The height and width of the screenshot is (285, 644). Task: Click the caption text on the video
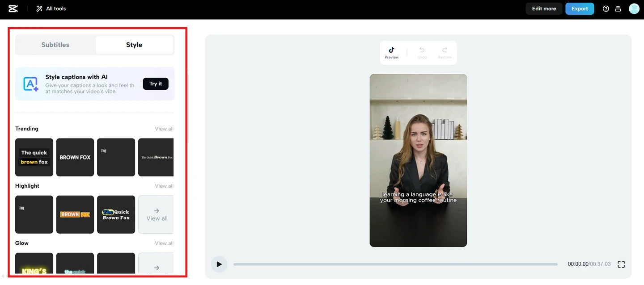point(418,197)
